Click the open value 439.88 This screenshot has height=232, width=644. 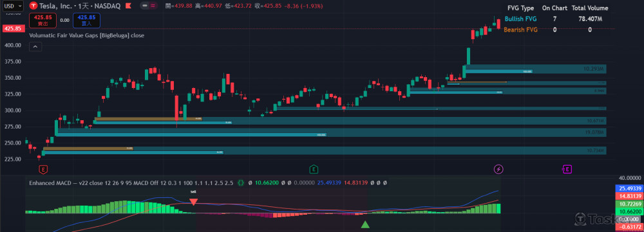[x=184, y=6]
